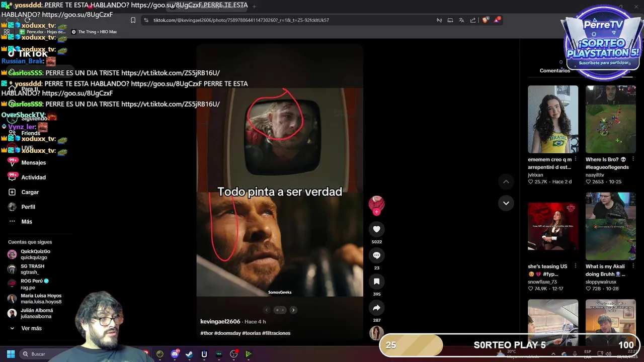Click the translate page icon in address bar
This screenshot has height=362, width=644.
(x=461, y=20)
